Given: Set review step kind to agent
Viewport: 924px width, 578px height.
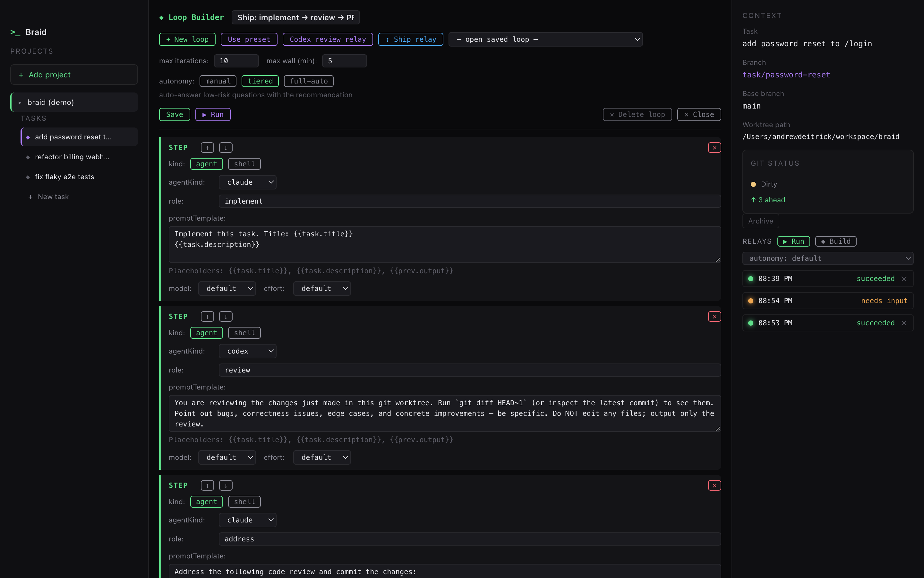Looking at the screenshot, I should (206, 333).
